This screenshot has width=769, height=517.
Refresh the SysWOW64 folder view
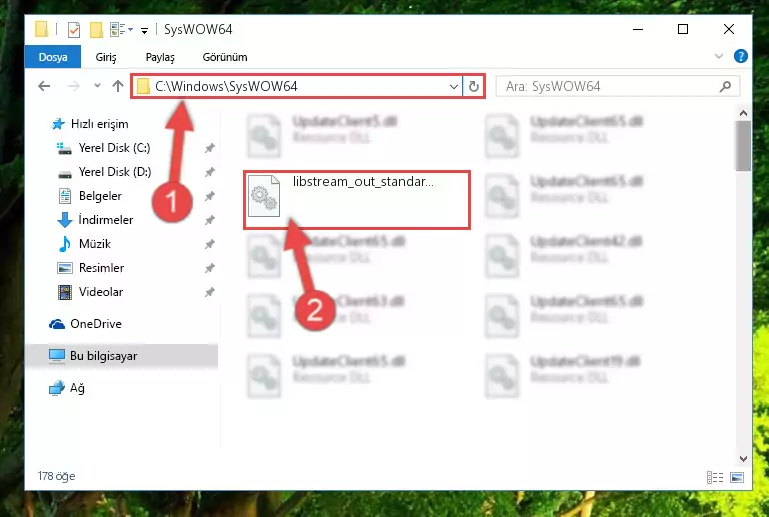473,87
